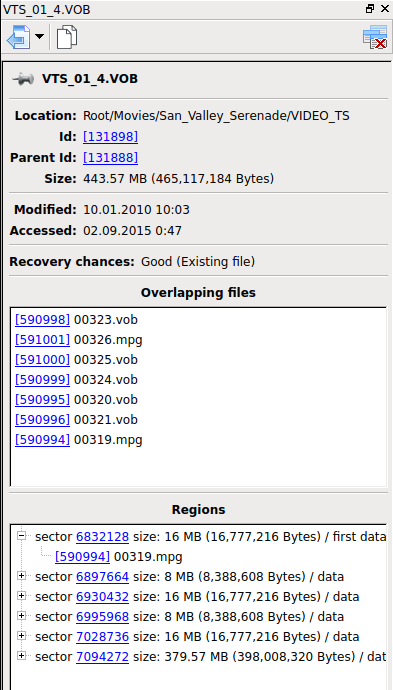Collapse the sector 6832128 region

(x=21, y=536)
